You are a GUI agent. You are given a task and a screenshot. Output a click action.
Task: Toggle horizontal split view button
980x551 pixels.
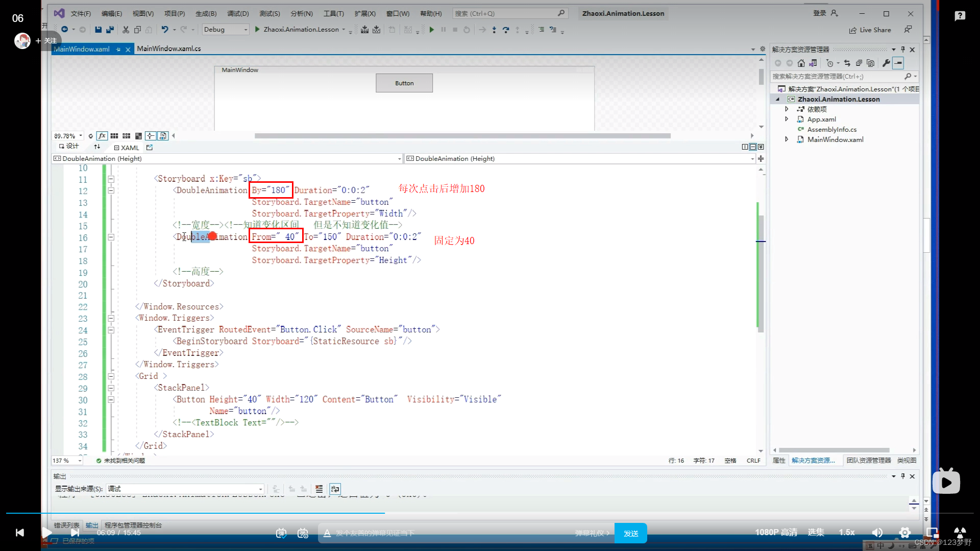(753, 147)
